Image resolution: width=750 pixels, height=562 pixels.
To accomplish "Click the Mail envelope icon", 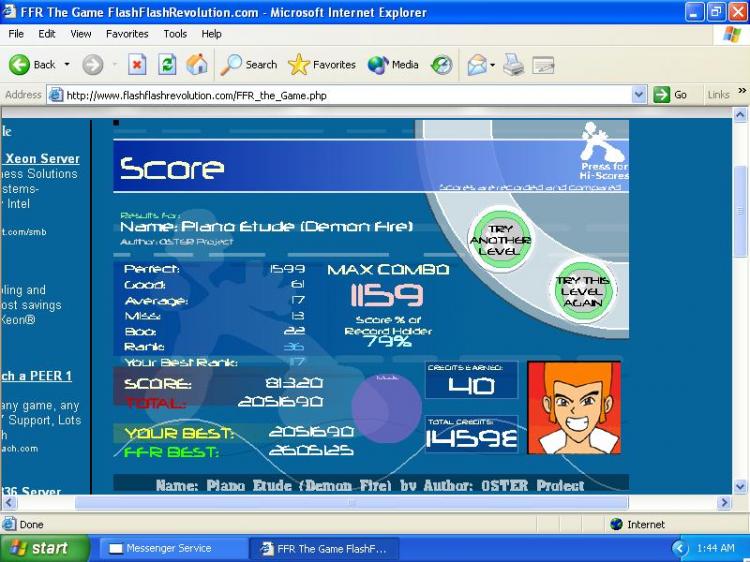I will coord(477,65).
